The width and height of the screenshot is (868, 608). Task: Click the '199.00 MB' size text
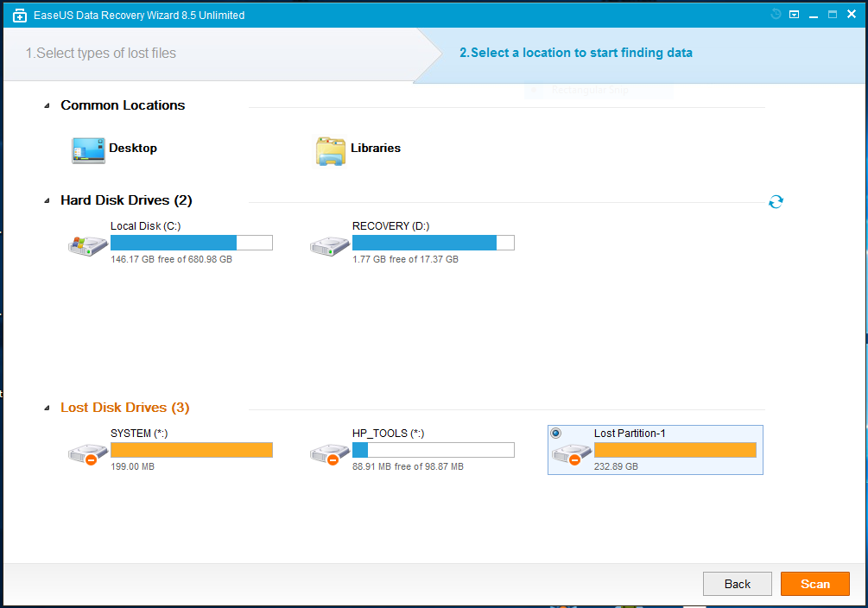click(132, 466)
